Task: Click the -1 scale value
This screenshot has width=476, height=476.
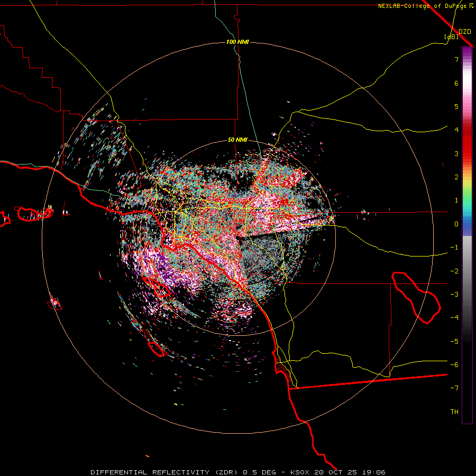Action: pyautogui.click(x=454, y=248)
